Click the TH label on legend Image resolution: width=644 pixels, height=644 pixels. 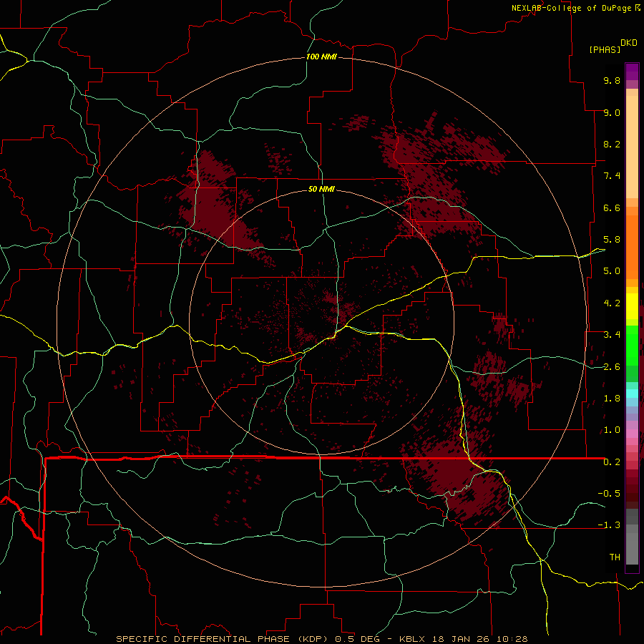point(615,557)
